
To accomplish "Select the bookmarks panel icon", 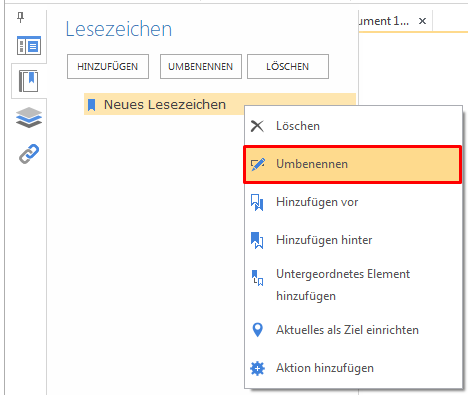I will click(x=29, y=81).
